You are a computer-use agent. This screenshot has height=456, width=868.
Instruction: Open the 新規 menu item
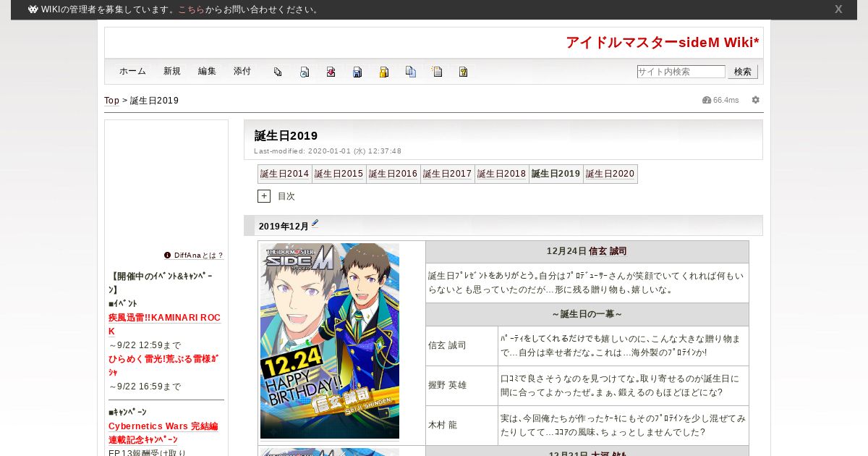[172, 72]
